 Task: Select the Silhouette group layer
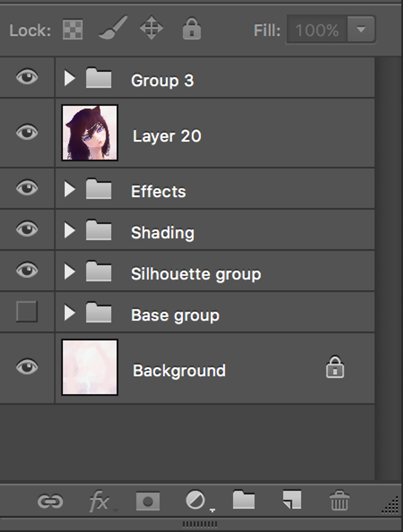point(196,274)
